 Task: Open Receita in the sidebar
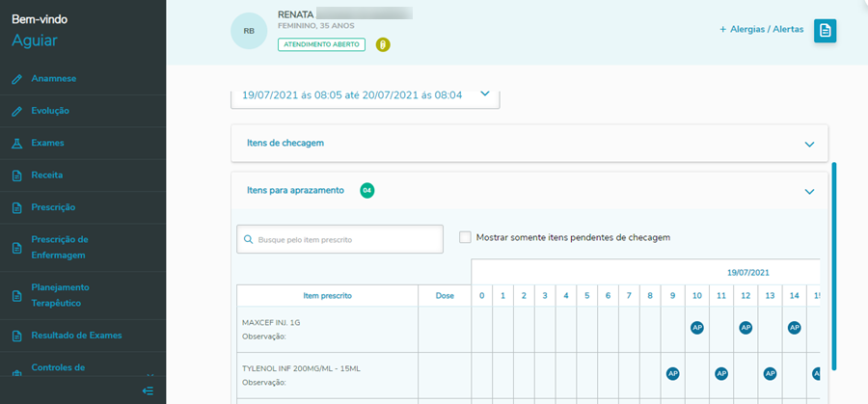click(47, 175)
